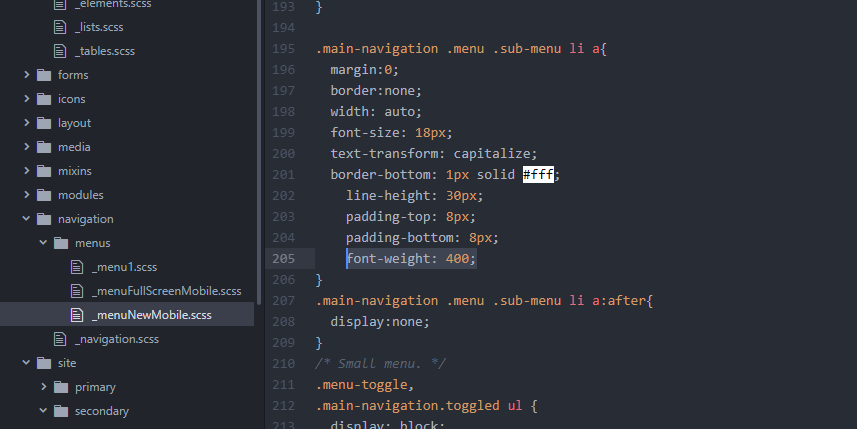Collapse the navigation folder chevron
Image resolution: width=857 pixels, height=429 pixels.
tap(26, 219)
